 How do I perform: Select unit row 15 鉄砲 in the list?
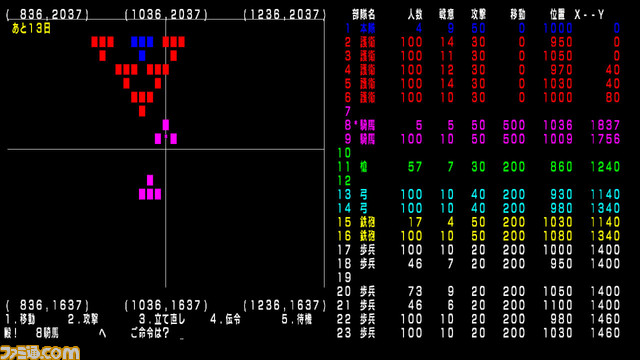[x=478, y=222]
